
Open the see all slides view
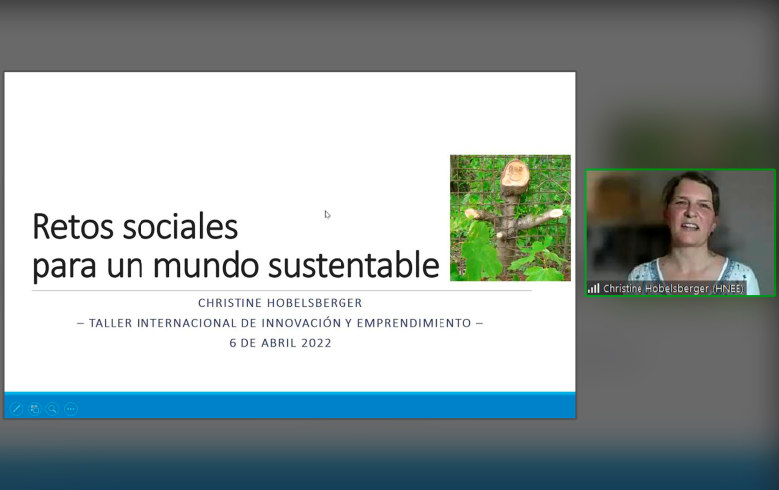(34, 409)
